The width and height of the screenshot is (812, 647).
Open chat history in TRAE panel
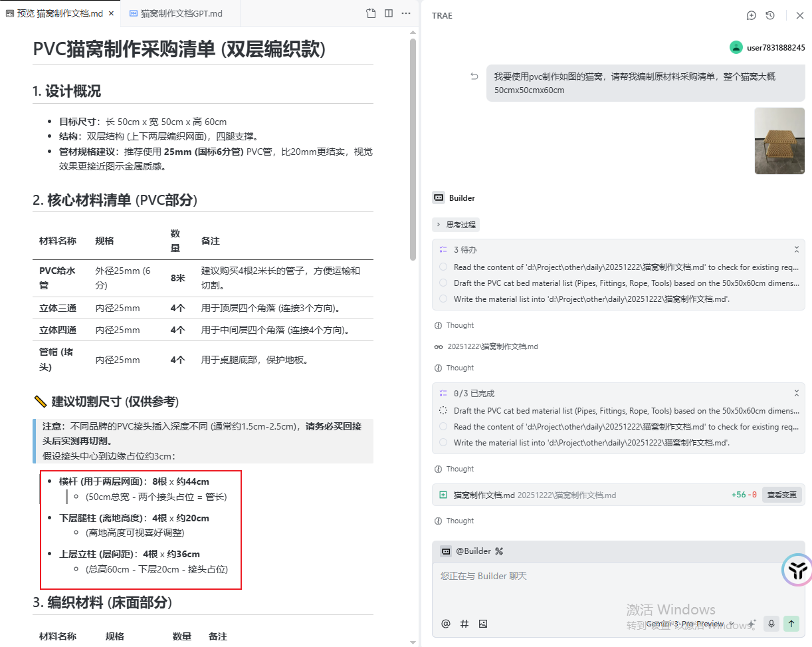(770, 15)
